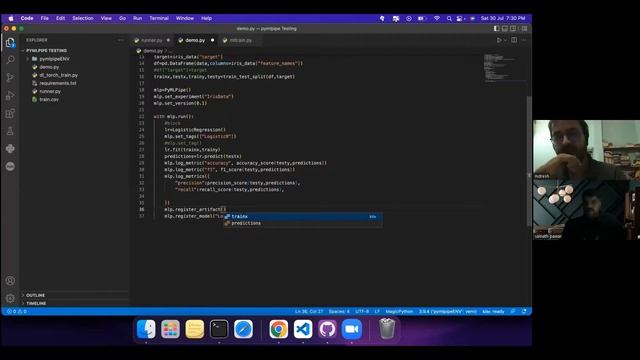Open Spotlight search in macOS menu bar

click(x=449, y=18)
